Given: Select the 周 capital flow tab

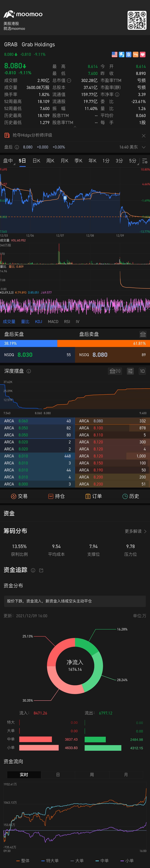Looking at the screenshot, I should [x=92, y=775].
